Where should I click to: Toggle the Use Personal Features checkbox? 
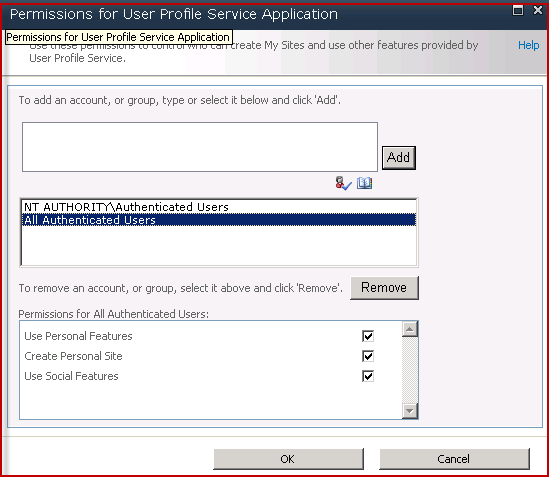[x=368, y=336]
